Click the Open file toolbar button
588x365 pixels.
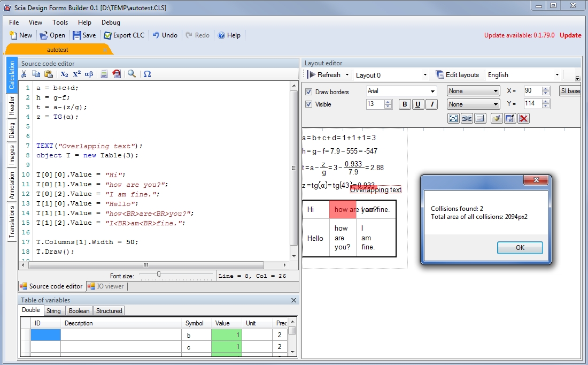52,35
